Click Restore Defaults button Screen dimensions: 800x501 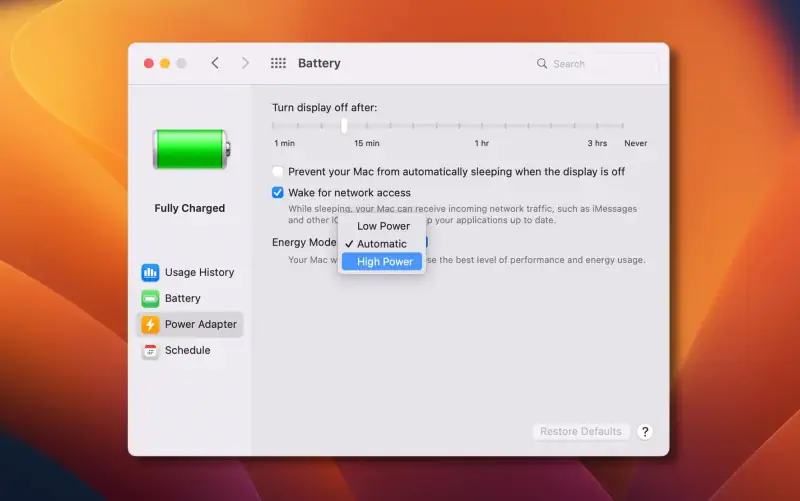581,432
